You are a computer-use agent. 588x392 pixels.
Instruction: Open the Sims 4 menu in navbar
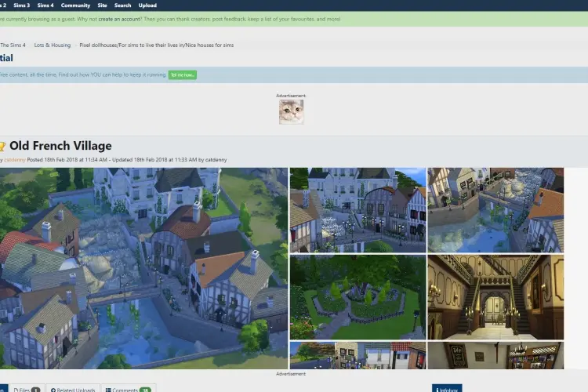(45, 5)
